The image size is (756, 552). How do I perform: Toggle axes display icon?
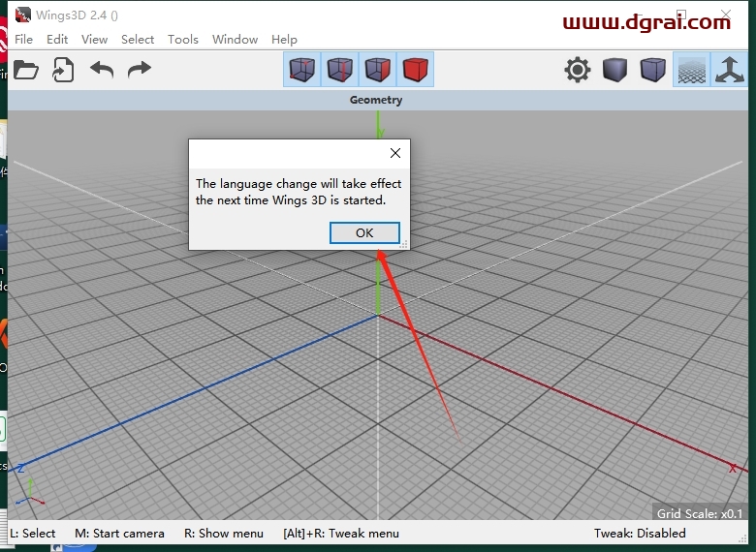click(x=729, y=70)
